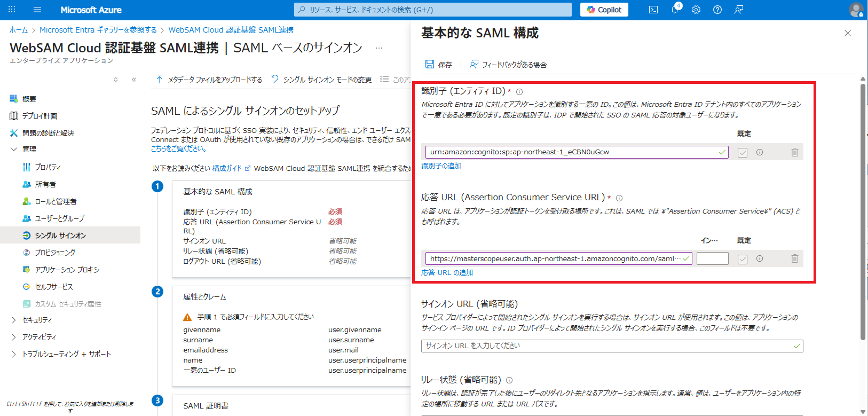Expand the セキュリティ section in the sidebar
868x416 pixels.
click(14, 320)
